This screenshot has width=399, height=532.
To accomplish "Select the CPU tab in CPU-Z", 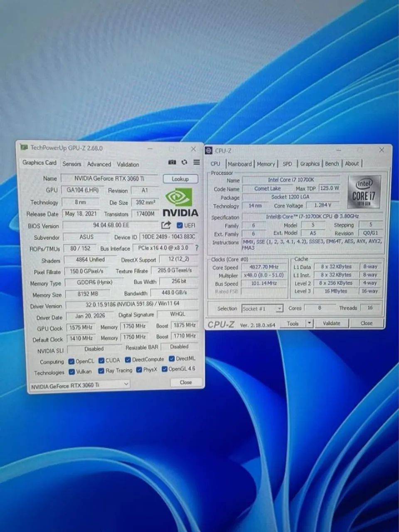I will pos(215,164).
